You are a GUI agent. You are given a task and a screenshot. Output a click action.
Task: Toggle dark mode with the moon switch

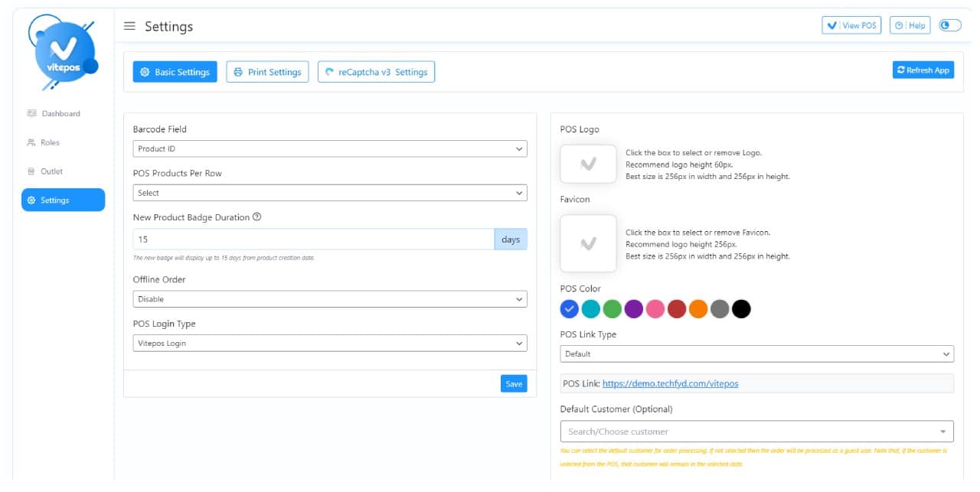(949, 24)
